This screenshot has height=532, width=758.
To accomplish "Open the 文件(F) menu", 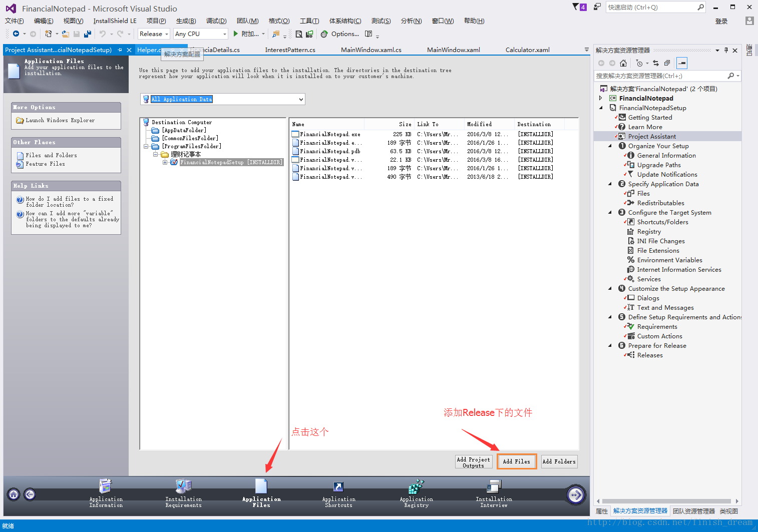I will 15,21.
